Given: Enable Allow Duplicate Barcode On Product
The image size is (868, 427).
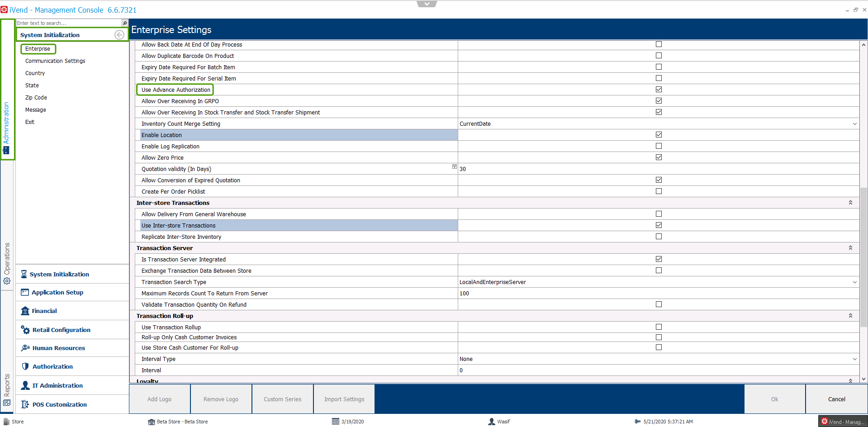Looking at the screenshot, I should (659, 56).
